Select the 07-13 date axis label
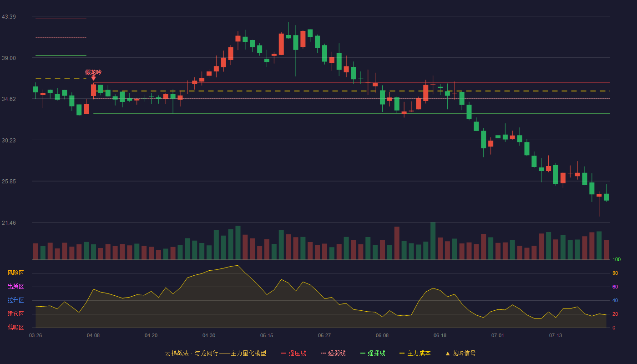 556,335
